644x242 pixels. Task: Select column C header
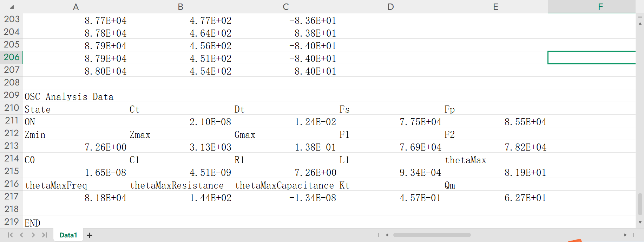[285, 7]
